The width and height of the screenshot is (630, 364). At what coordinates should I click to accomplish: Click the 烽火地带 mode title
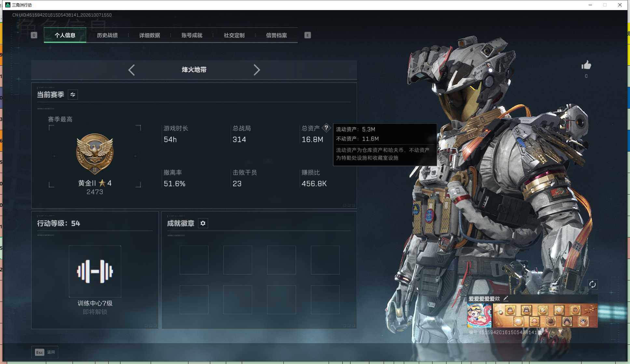[194, 70]
